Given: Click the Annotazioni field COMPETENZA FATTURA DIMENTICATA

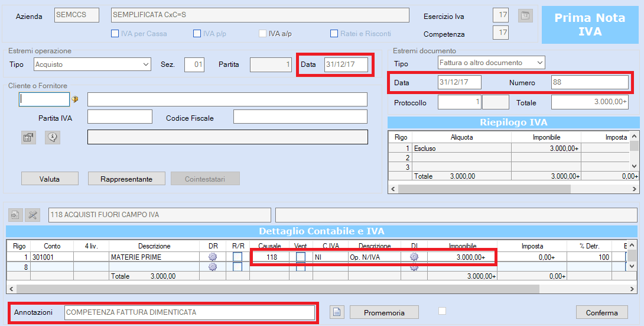Looking at the screenshot, I should [x=189, y=312].
